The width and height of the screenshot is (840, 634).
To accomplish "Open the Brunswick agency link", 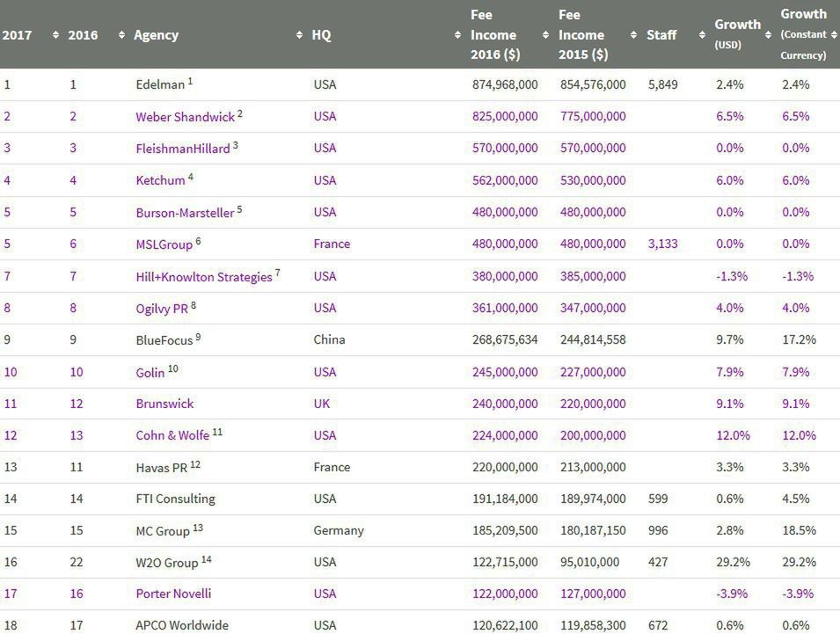I will tap(164, 404).
